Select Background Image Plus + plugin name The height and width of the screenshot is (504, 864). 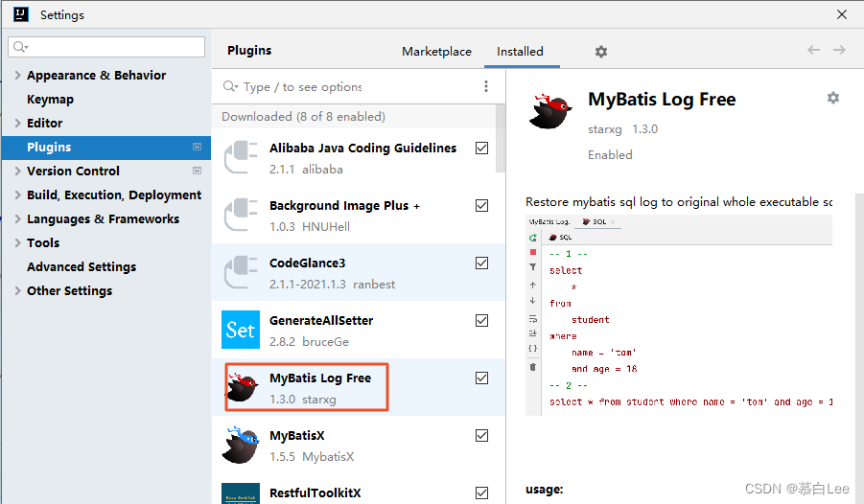(x=344, y=205)
